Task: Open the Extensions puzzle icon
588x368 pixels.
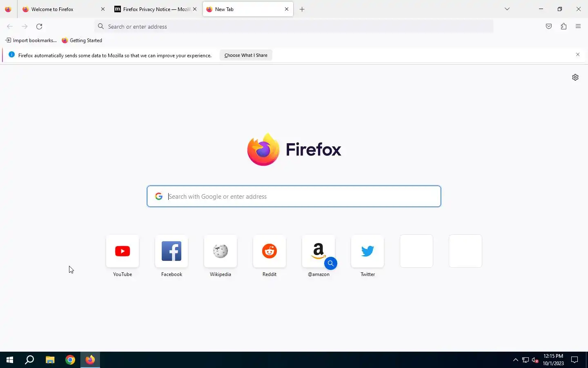Action: point(563,27)
